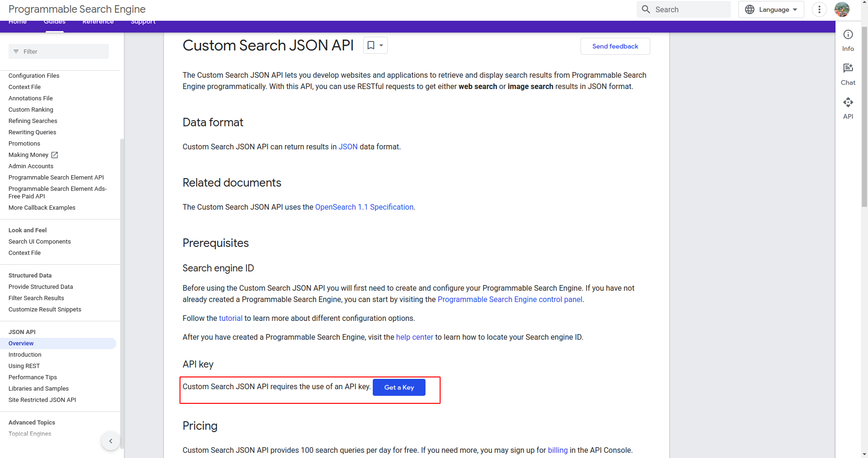Open the three-dot more options menu

[819, 9]
